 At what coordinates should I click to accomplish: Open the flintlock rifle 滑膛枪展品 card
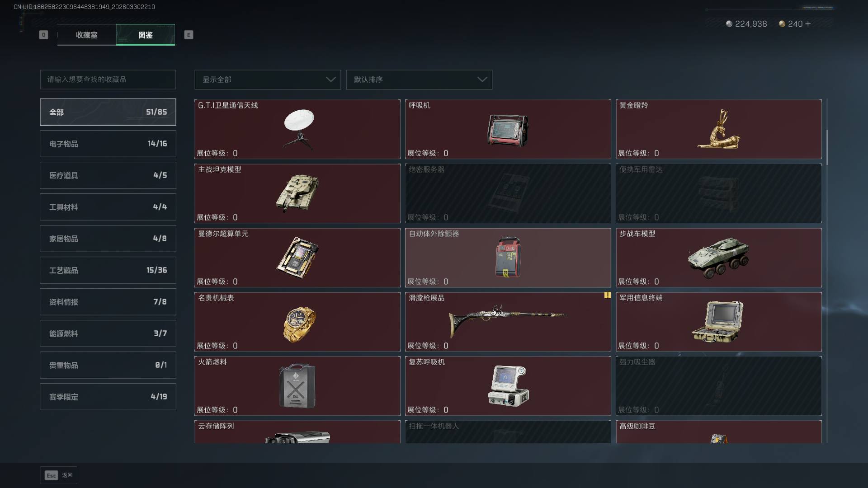508,322
